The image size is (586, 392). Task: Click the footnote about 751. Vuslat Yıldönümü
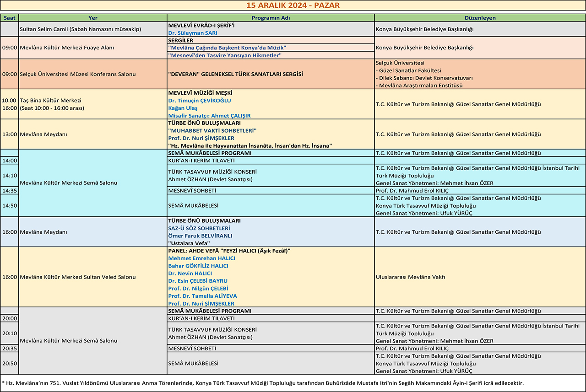[262, 383]
